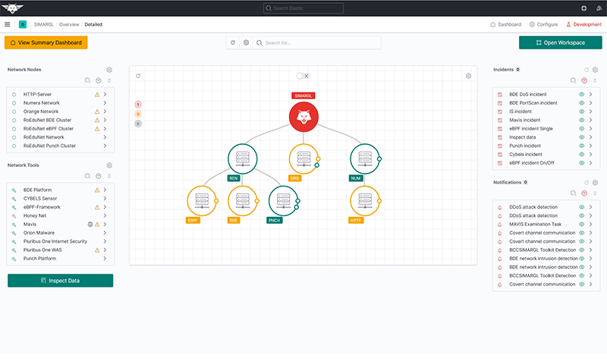
Task: Expand the Inspect data incident row
Action: pos(591,137)
